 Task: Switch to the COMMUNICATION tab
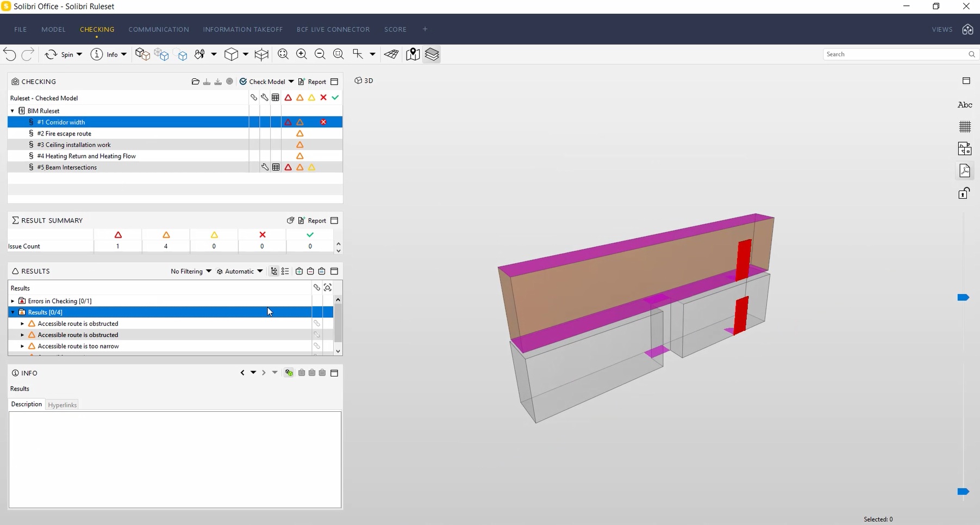click(x=159, y=29)
